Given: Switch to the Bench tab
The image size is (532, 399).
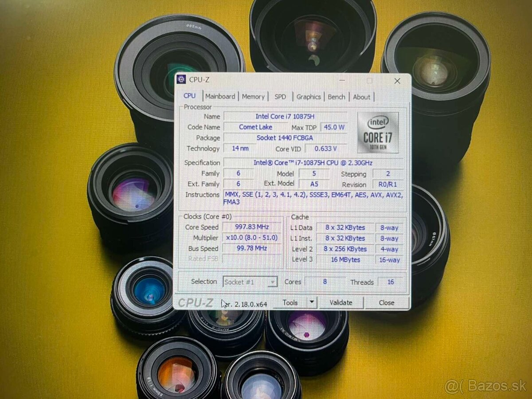Looking at the screenshot, I should 336,97.
